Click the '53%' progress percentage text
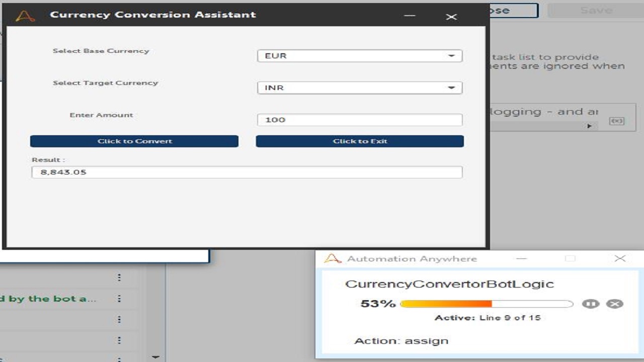Screen dimensions: 644x362 pos(378,304)
